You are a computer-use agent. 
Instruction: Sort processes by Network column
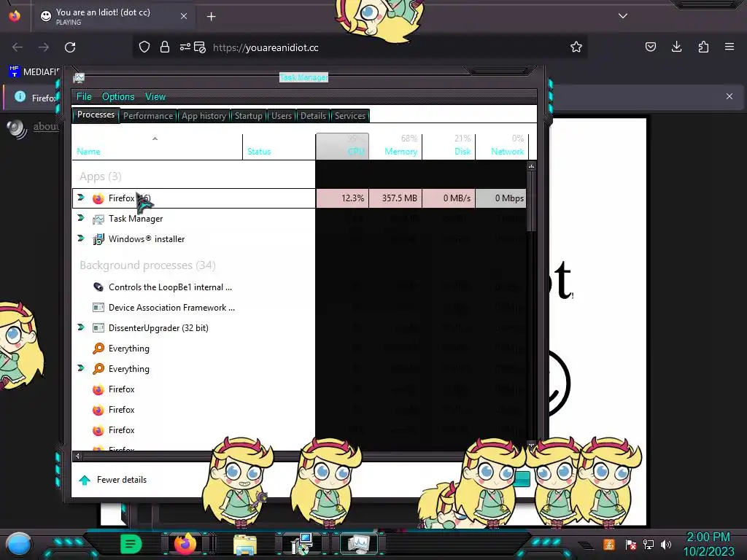coord(502,146)
